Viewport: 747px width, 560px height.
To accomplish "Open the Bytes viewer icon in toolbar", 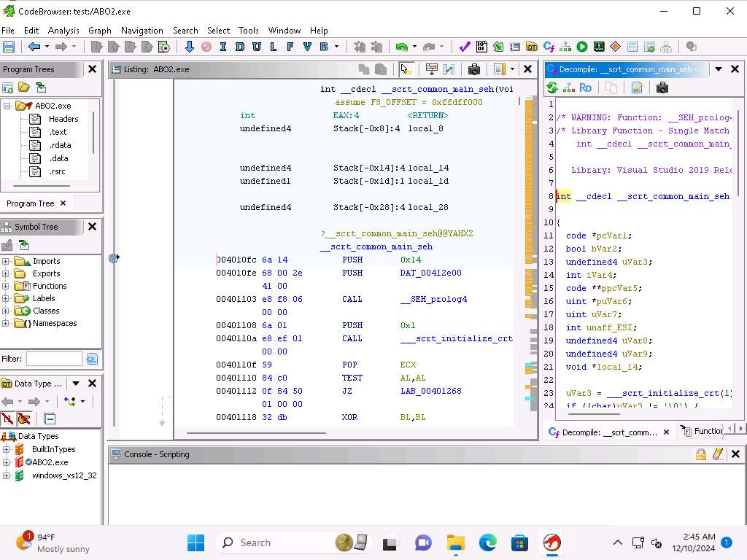I will (481, 47).
